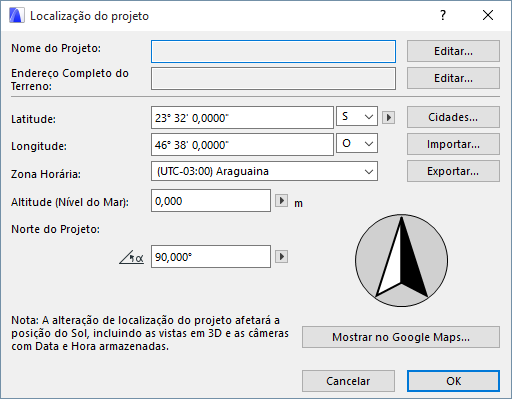The height and width of the screenshot is (399, 512).
Task: Click the Altitude value field
Action: click(x=211, y=201)
